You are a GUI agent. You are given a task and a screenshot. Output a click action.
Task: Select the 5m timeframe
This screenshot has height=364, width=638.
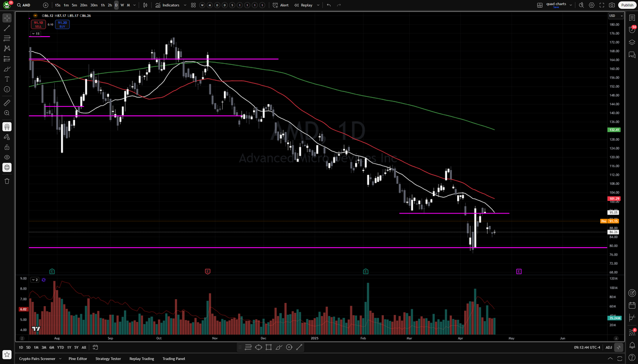74,5
